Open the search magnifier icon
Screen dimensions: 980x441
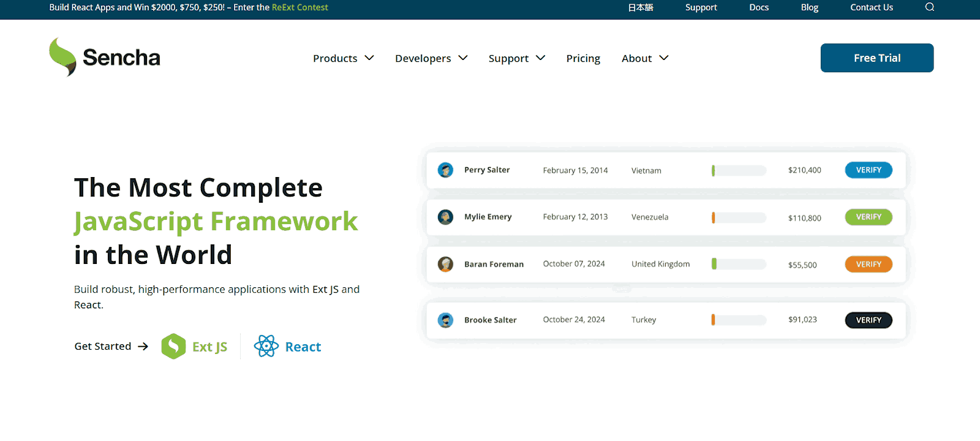[930, 7]
